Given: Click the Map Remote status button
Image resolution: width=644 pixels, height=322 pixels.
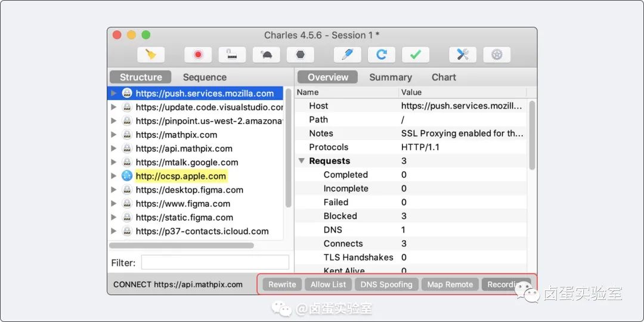Looking at the screenshot, I should [450, 284].
